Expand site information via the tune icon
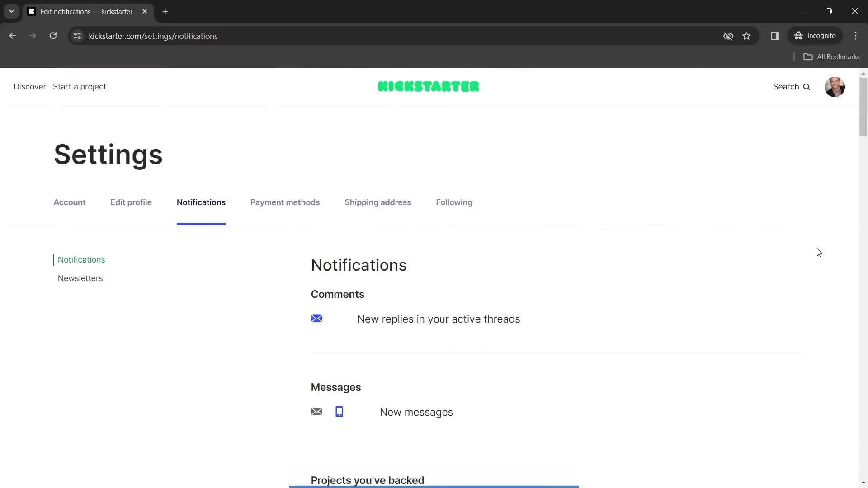The width and height of the screenshot is (868, 488). click(77, 36)
